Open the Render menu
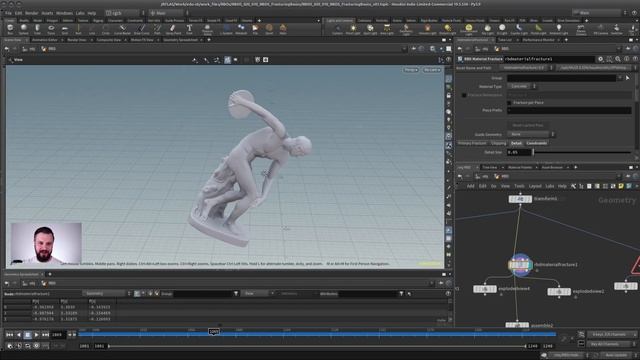The image size is (640, 360). click(x=31, y=13)
